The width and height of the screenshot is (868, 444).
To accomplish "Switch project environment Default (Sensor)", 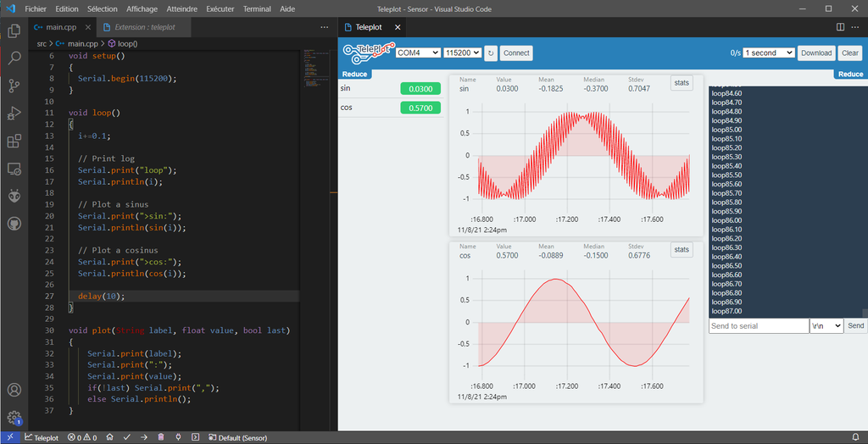I will tap(237, 437).
